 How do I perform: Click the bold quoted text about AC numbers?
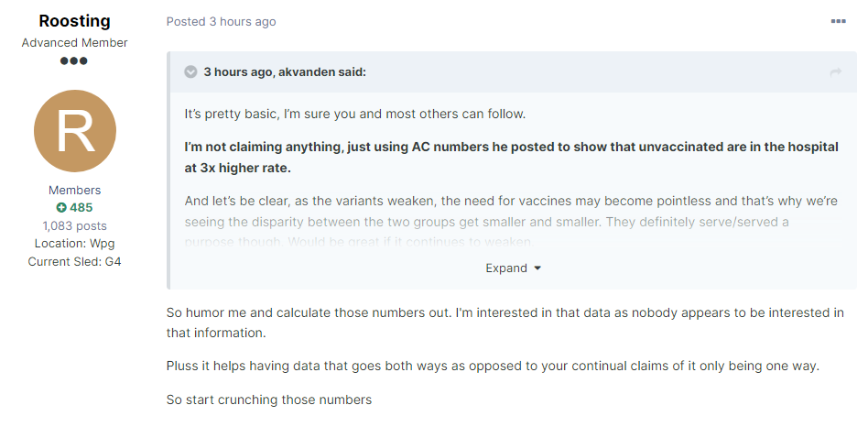tap(511, 158)
